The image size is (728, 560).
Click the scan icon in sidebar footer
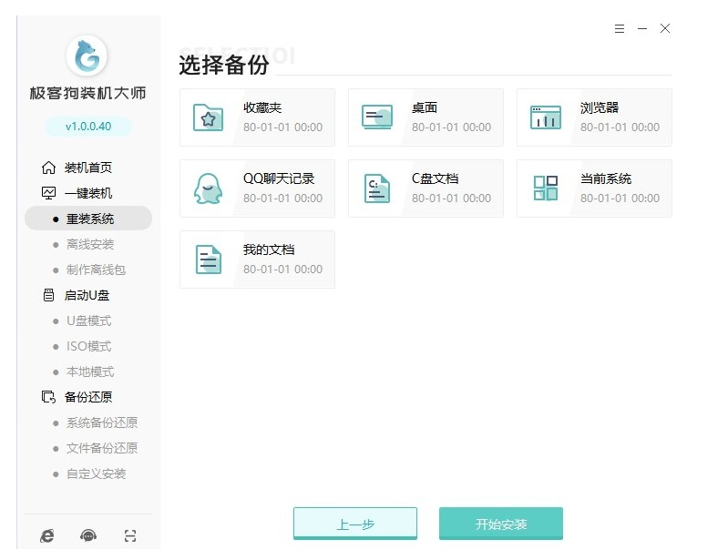click(x=130, y=536)
